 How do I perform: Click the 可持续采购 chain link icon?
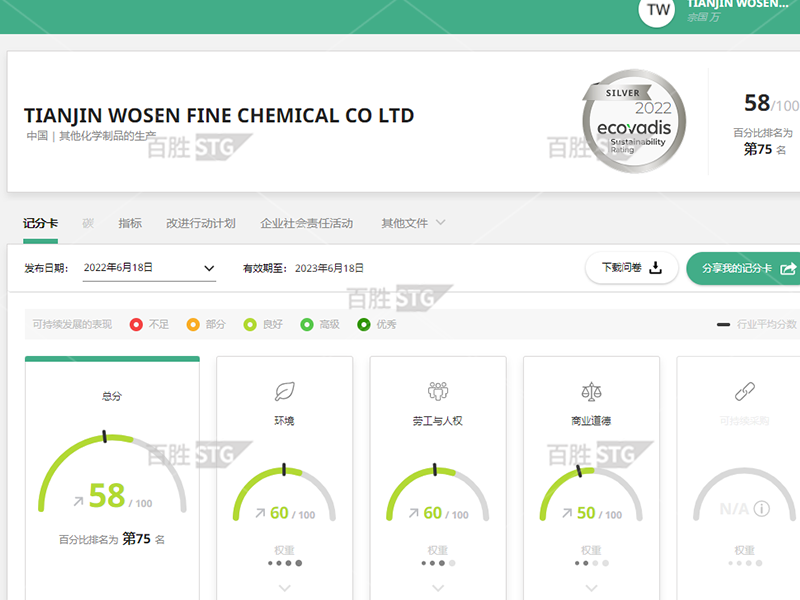click(x=744, y=391)
